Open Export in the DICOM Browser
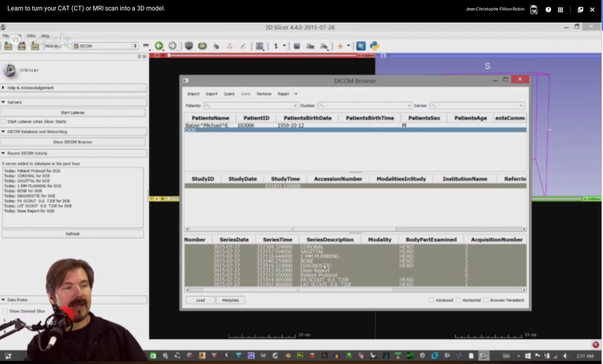The image size is (603, 364). tap(211, 94)
